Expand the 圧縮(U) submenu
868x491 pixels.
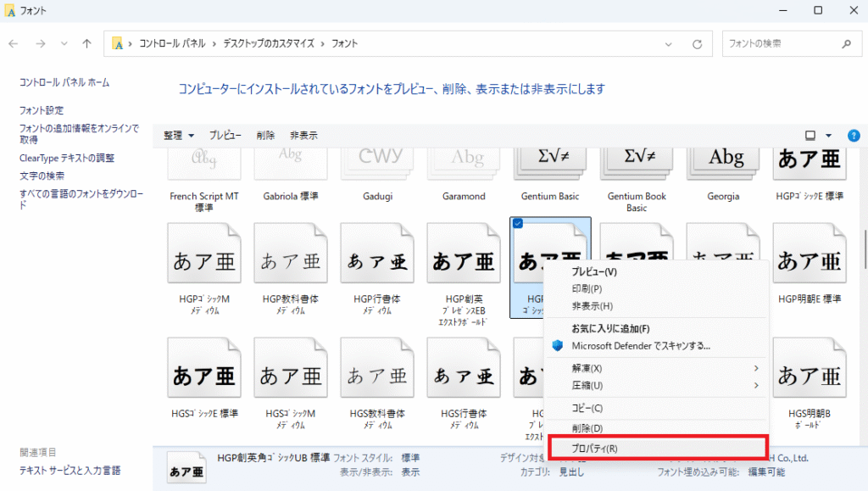tap(653, 385)
